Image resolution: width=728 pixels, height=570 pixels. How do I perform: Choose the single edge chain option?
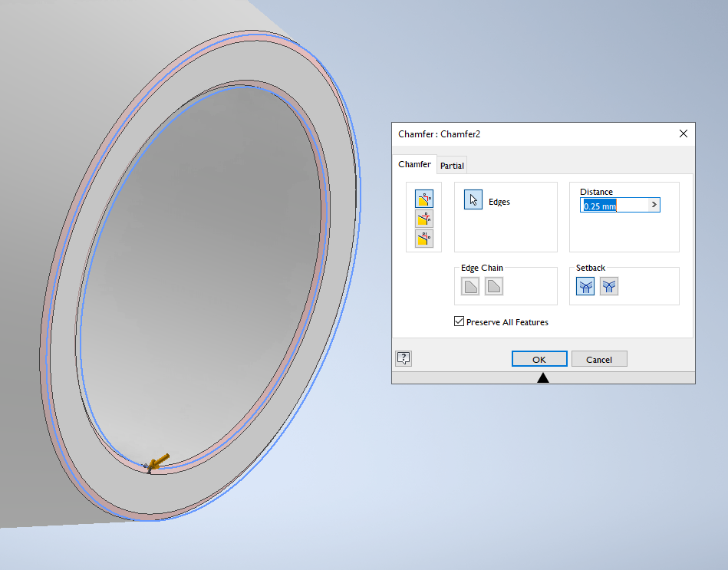493,285
